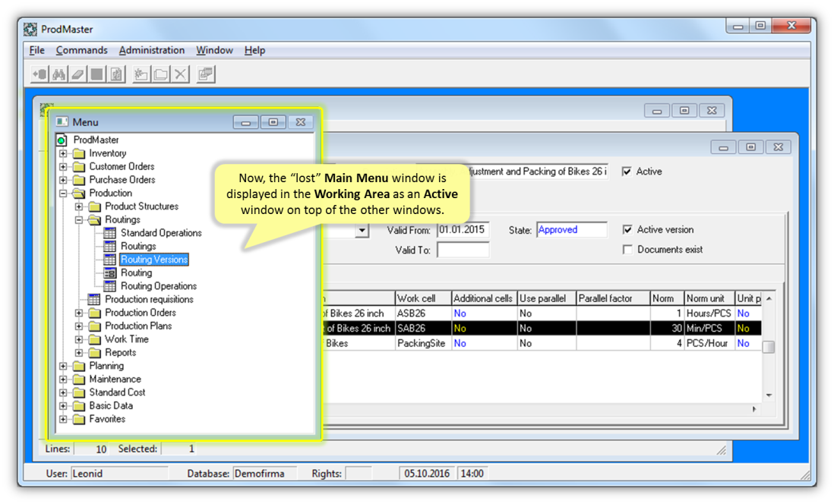The width and height of the screenshot is (834, 504).
Task: Click the Valid From date field
Action: 463,230
